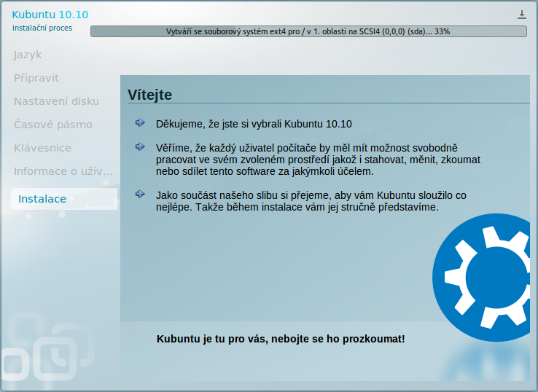The image size is (538, 392).
Task: Click arrow bullet beside 'Jako součást našeho'
Action: pyautogui.click(x=140, y=194)
